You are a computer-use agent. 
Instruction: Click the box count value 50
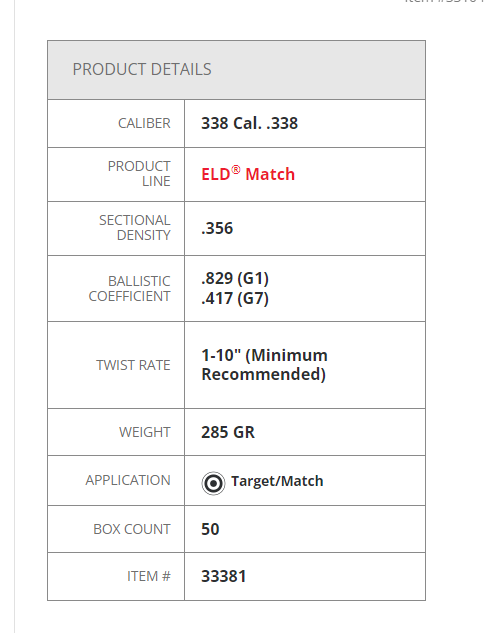tap(210, 529)
